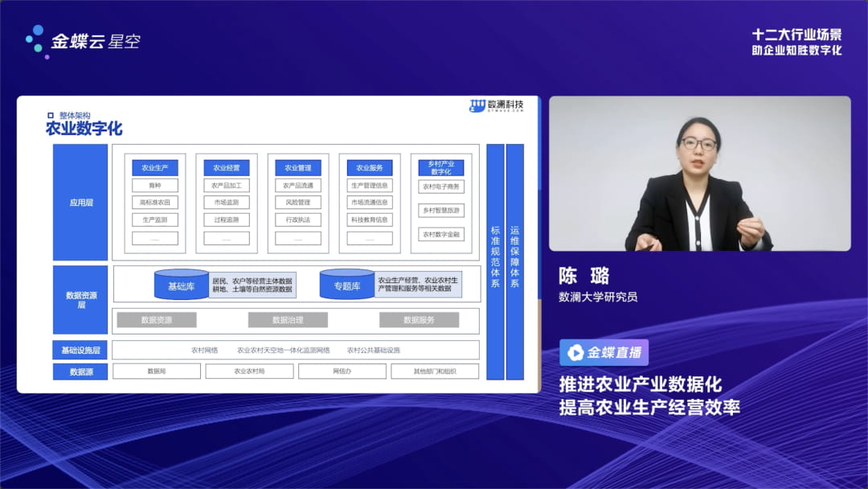
Task: Click the gray 数据资源 block
Action: coord(157,320)
